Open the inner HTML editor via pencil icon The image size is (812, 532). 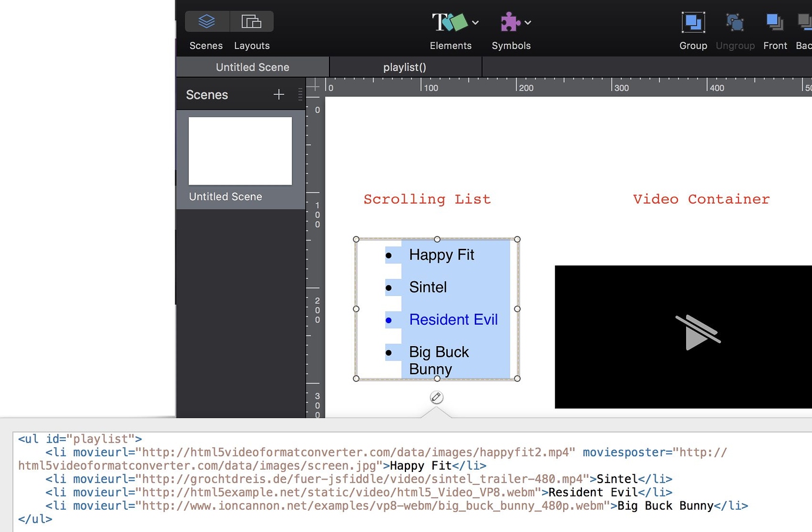click(436, 397)
